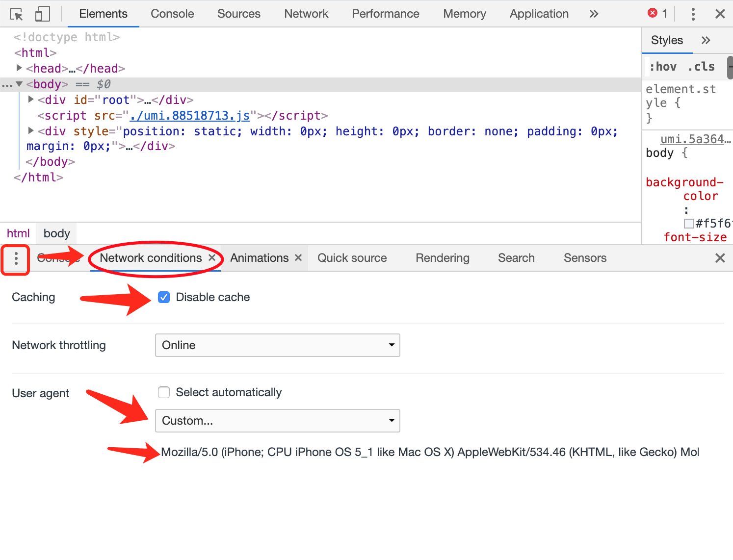This screenshot has width=733, height=560.
Task: Open the Sources tab
Action: point(239,14)
